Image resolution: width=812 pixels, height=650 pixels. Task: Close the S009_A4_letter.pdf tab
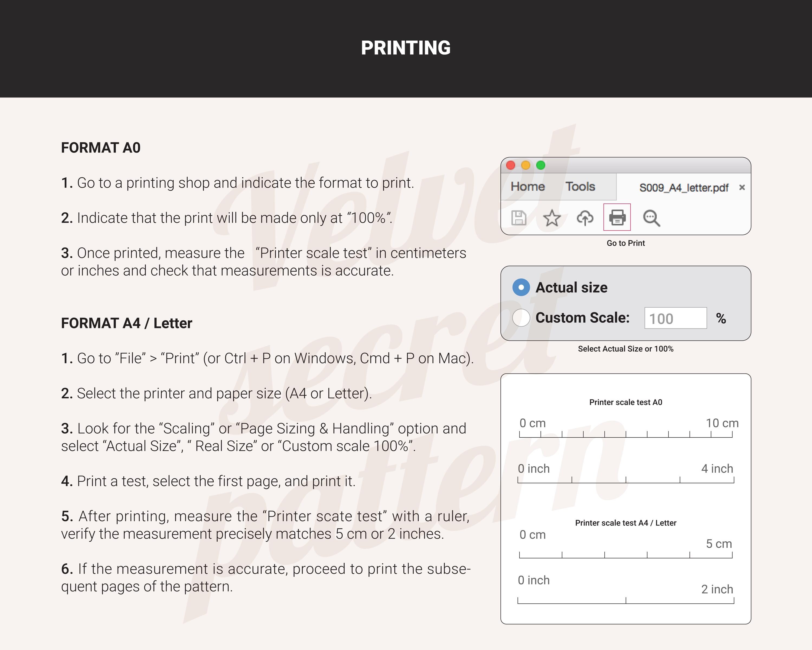pos(742,187)
